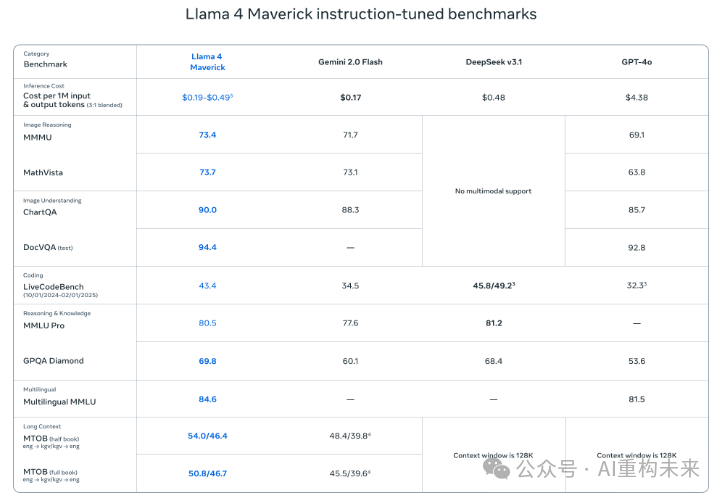Image resolution: width=723 pixels, height=498 pixels.
Task: Select the "48.4/39.8" MTOB score
Action: [x=350, y=436]
